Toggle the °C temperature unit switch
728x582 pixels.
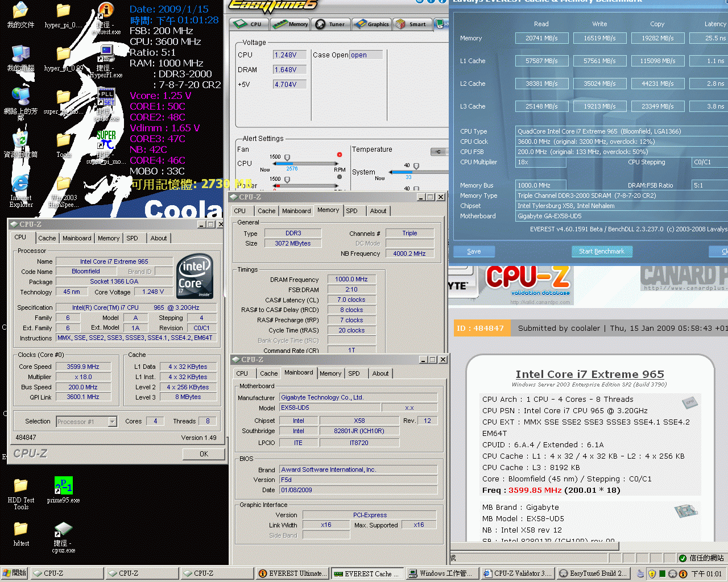(438, 151)
